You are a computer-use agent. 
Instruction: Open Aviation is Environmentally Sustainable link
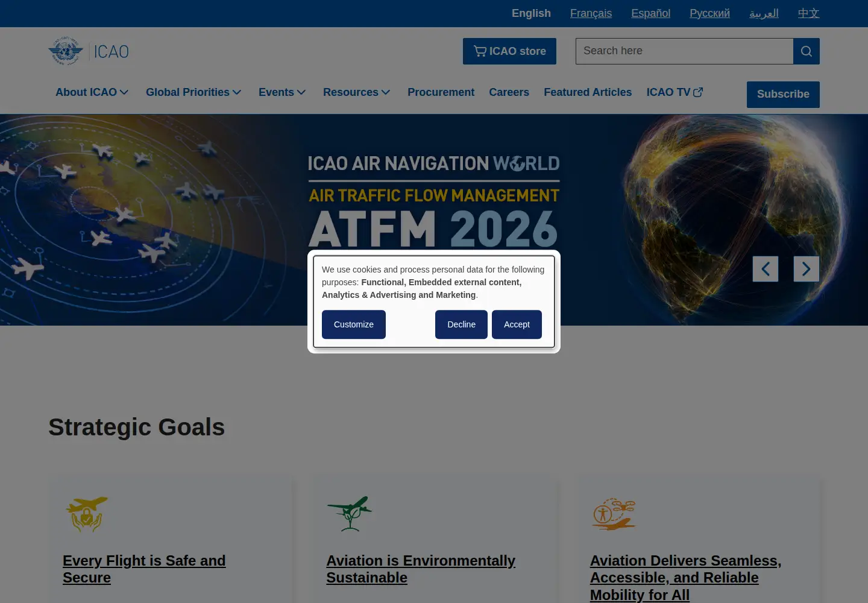click(421, 569)
